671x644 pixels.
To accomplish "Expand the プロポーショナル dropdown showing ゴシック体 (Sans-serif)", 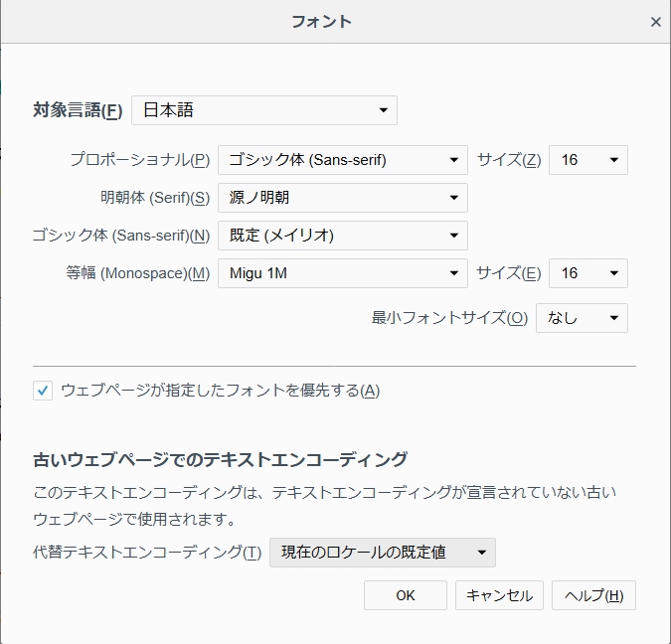I will 342,160.
